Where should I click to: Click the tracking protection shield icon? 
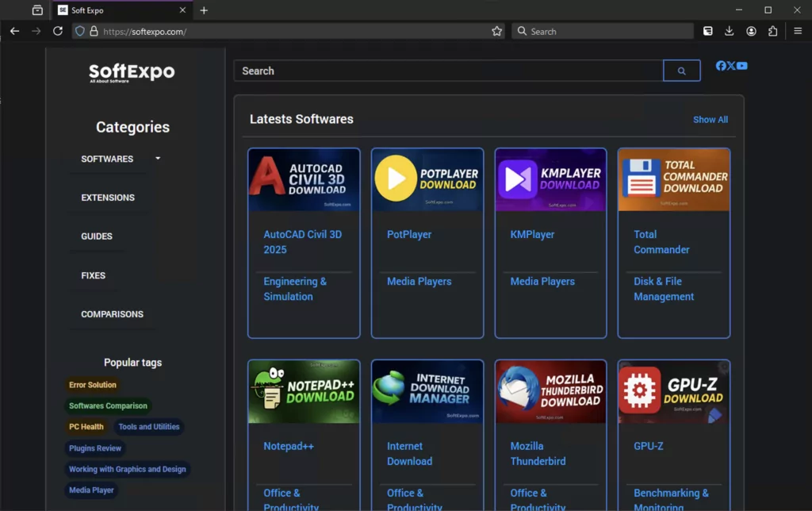pos(79,31)
